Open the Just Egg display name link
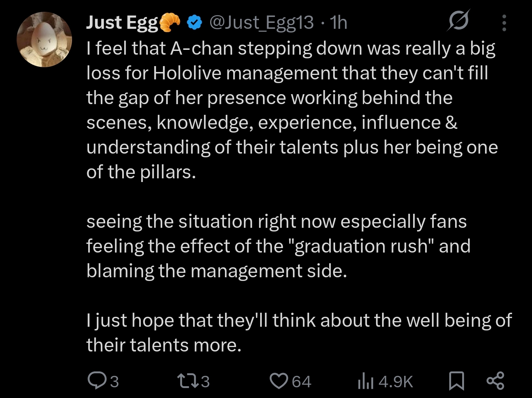Viewport: 532px width, 398px height. point(122,23)
